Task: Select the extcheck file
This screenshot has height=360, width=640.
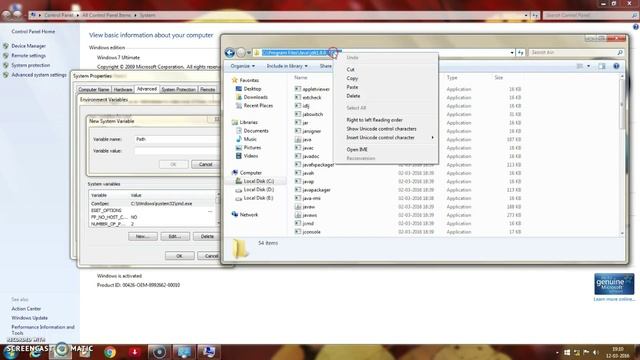Action: pyautogui.click(x=312, y=98)
